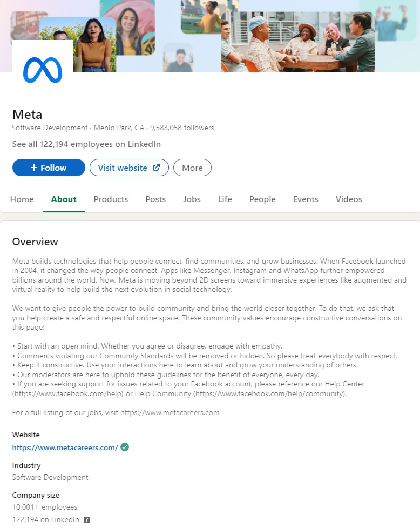This screenshot has width=420, height=528.
Task: Click the Meta infinity logo
Action: click(x=42, y=67)
